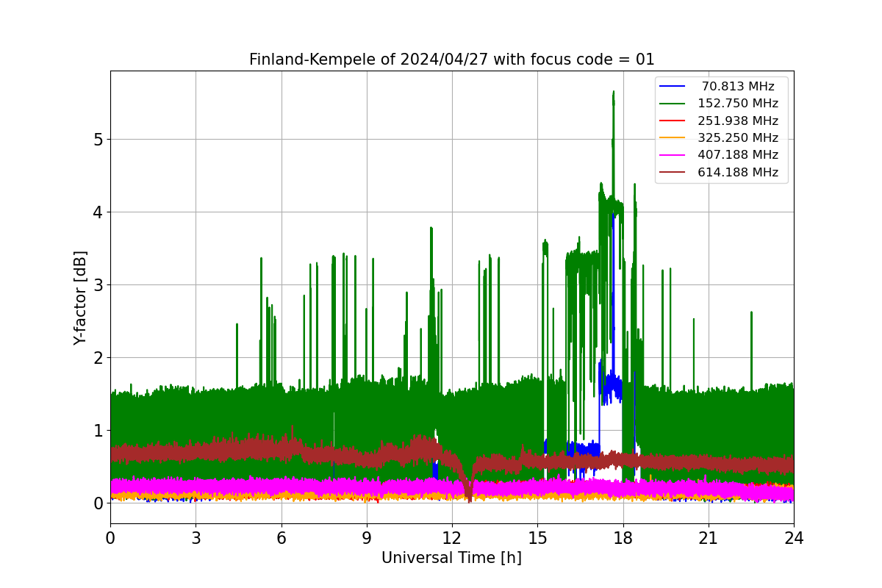Click the x-axis tick label 9
This screenshot has height=588, width=882.
coord(367,537)
